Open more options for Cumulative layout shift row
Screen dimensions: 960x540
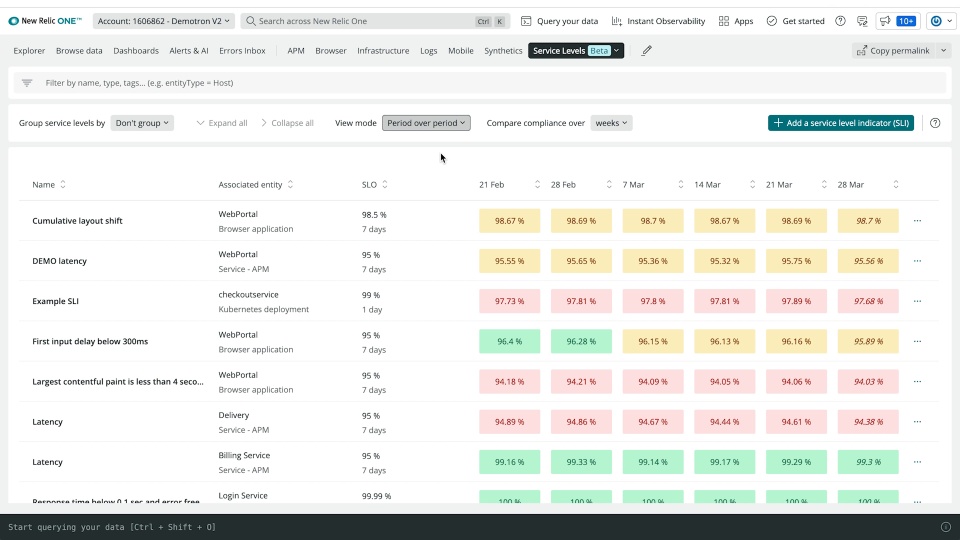coord(917,220)
